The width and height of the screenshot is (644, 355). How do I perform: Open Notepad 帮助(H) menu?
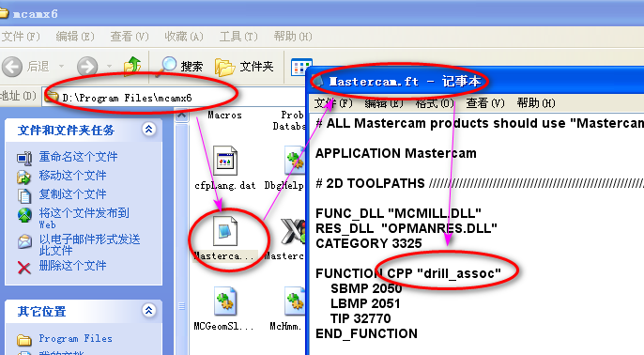point(536,102)
